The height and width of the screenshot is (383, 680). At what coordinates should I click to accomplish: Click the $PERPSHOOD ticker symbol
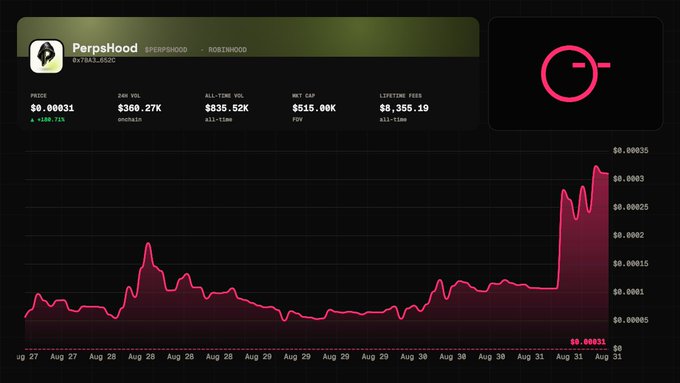click(166, 50)
